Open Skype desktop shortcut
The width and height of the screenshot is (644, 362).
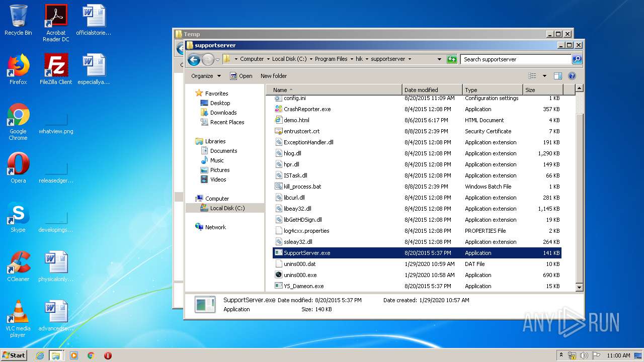pos(18,217)
